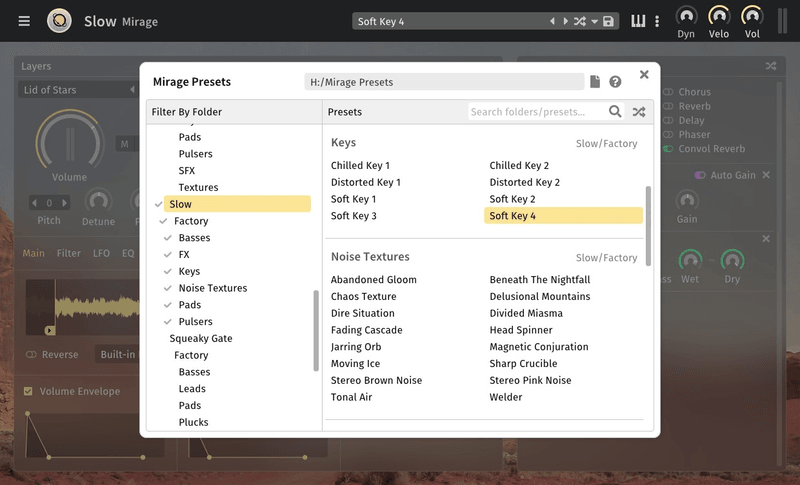Click the save preset floppy icon

[608, 21]
